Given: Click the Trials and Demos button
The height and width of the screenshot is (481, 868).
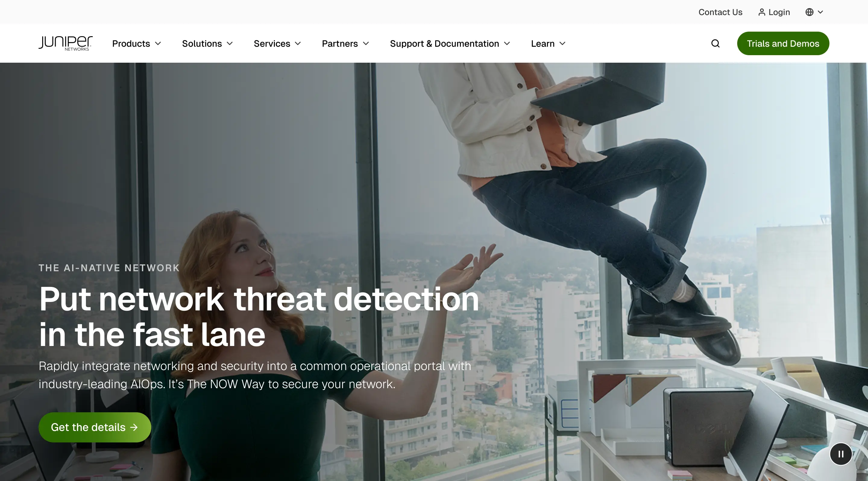Looking at the screenshot, I should [783, 43].
